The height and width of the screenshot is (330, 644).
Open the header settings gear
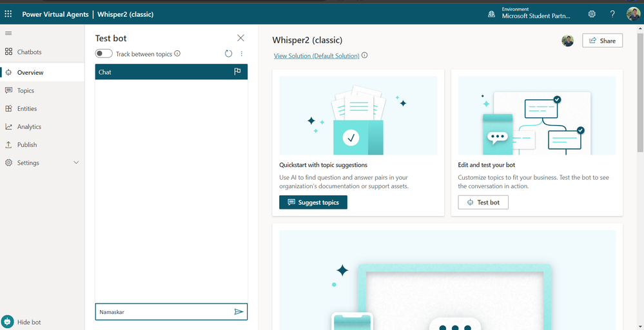pyautogui.click(x=592, y=14)
